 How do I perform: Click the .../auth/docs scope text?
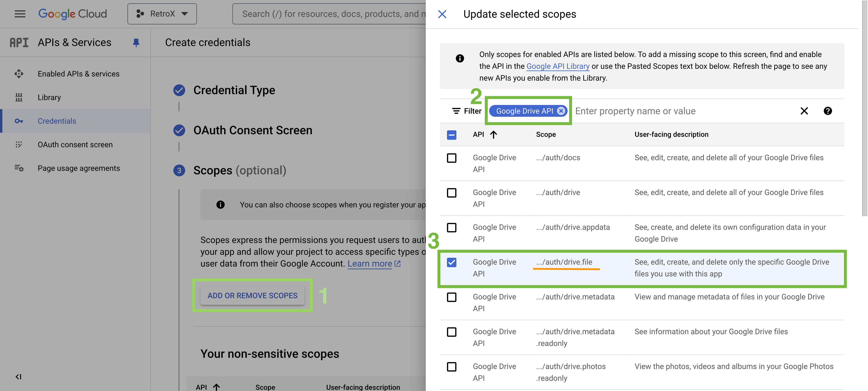558,158
